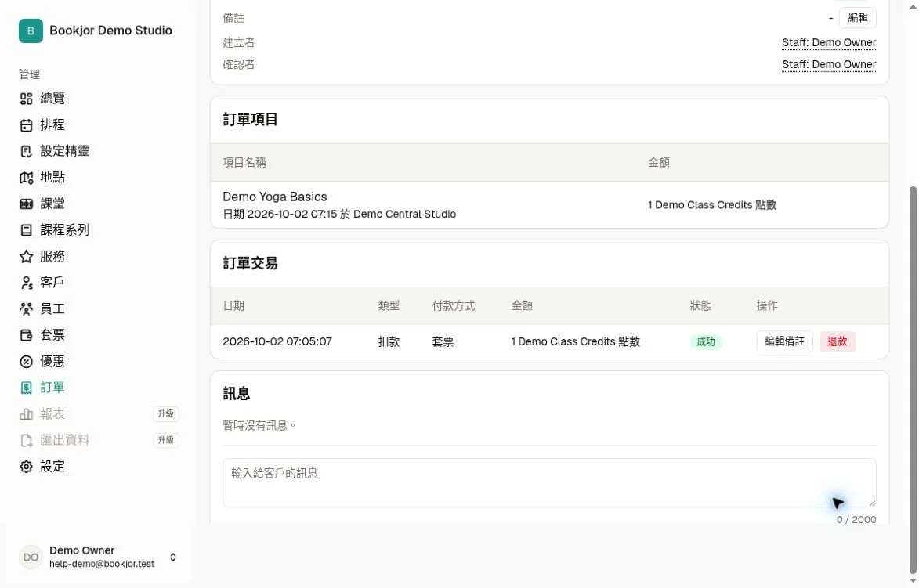Click the 匯出資料 export file icon
The width and height of the screenshot is (919, 588).
[27, 440]
